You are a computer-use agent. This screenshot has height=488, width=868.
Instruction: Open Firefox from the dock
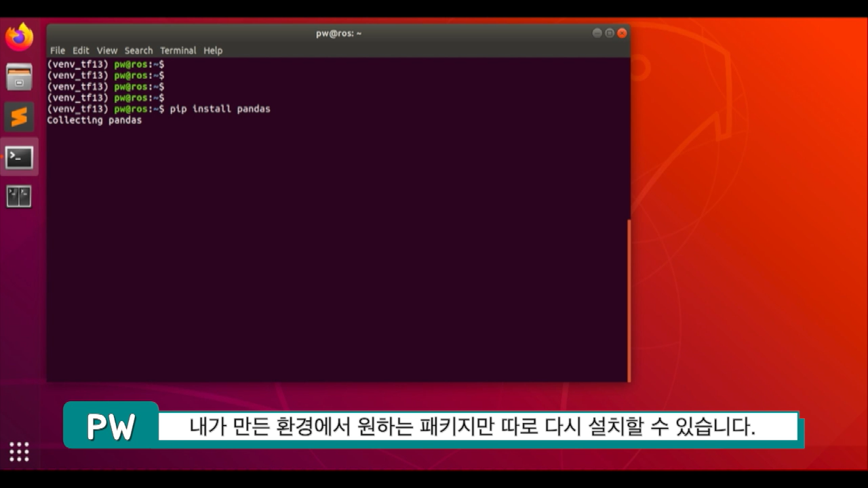(x=19, y=37)
